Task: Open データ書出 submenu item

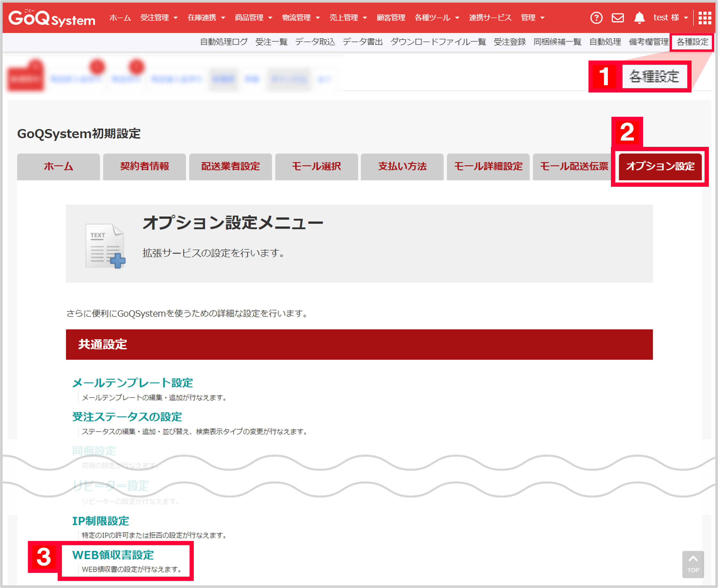Action: (363, 42)
